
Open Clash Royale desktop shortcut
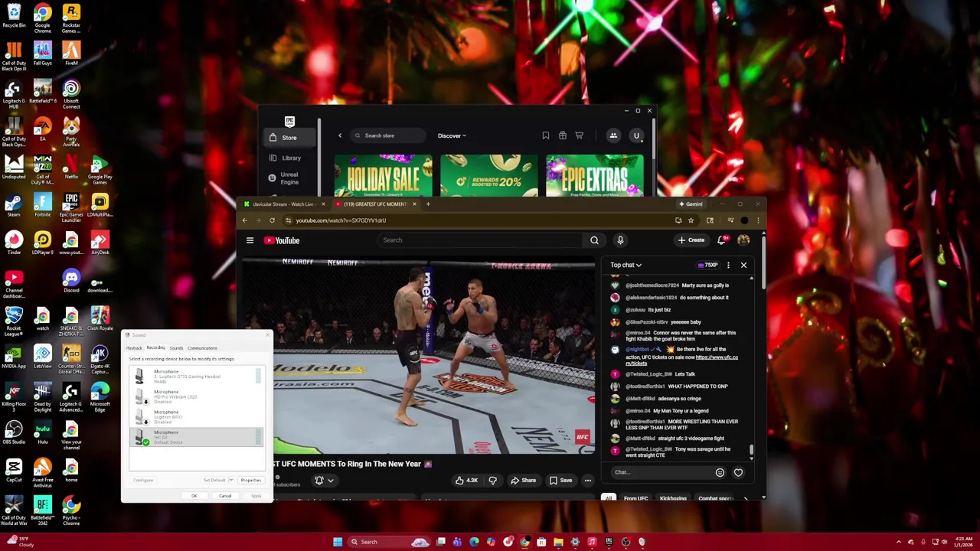point(100,318)
